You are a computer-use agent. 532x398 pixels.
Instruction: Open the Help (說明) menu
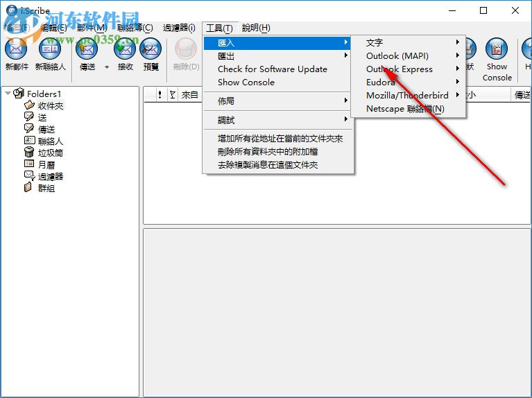[256, 28]
